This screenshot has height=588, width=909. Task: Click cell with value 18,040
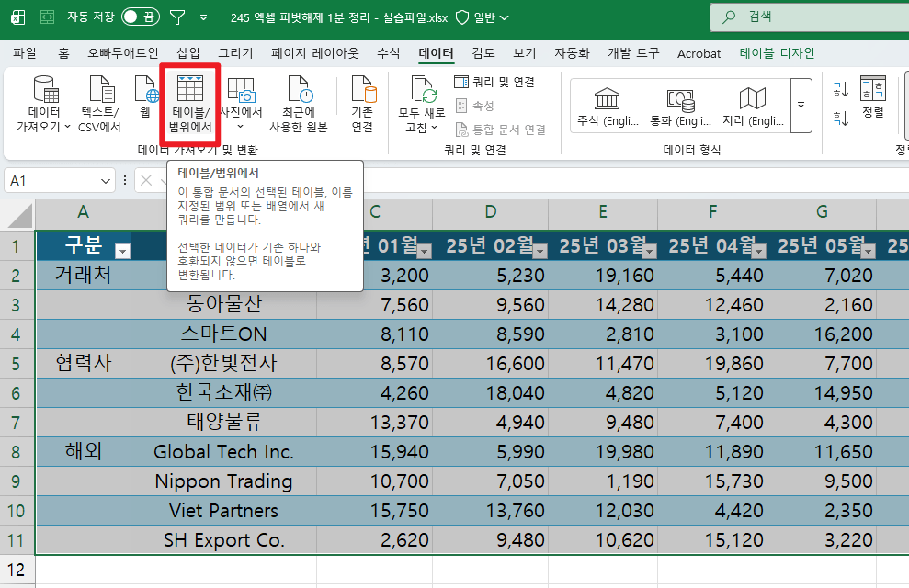(x=491, y=393)
